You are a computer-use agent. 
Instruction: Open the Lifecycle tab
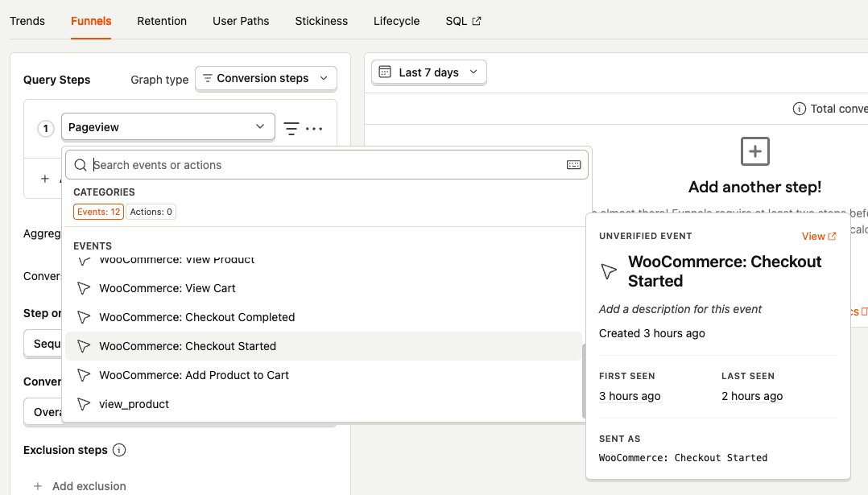396,21
